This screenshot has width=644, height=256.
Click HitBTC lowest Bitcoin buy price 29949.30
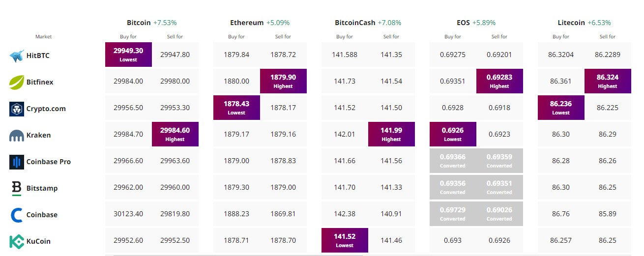pos(128,55)
